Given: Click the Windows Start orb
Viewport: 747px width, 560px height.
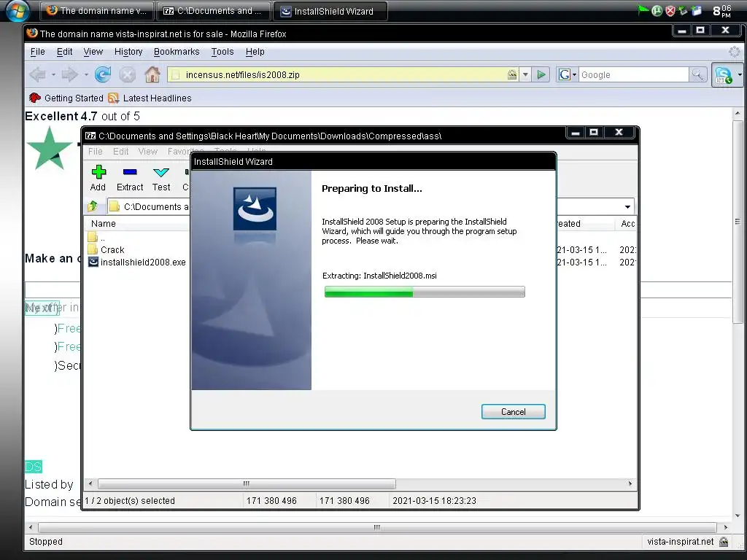Looking at the screenshot, I should 18,10.
